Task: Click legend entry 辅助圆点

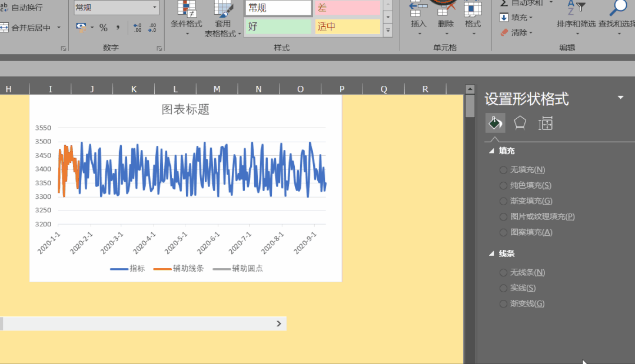Action: coord(238,269)
